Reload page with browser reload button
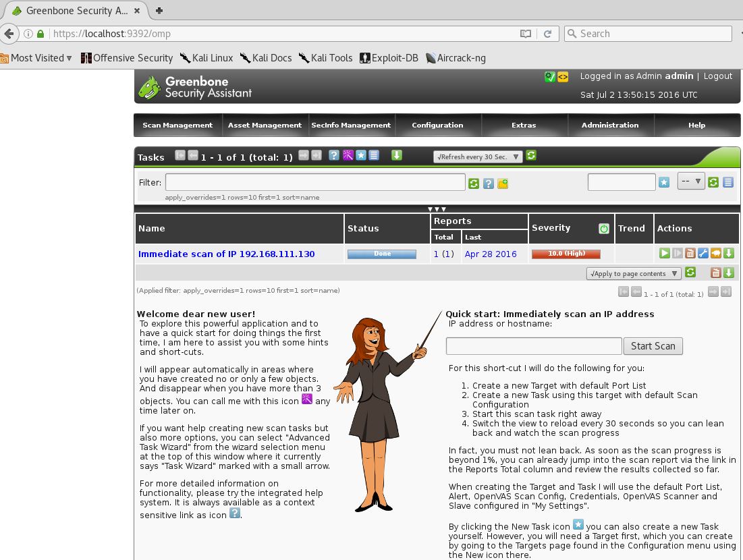743x560 pixels. click(x=547, y=34)
